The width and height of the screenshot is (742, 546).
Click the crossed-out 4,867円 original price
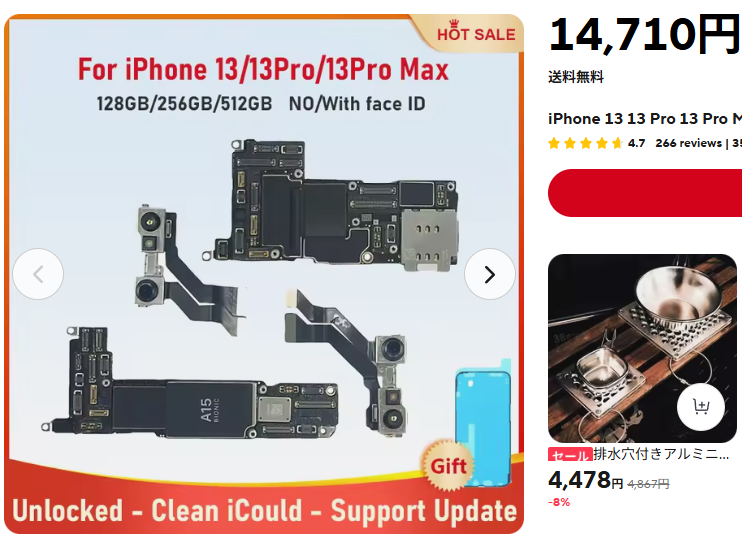[x=648, y=484]
